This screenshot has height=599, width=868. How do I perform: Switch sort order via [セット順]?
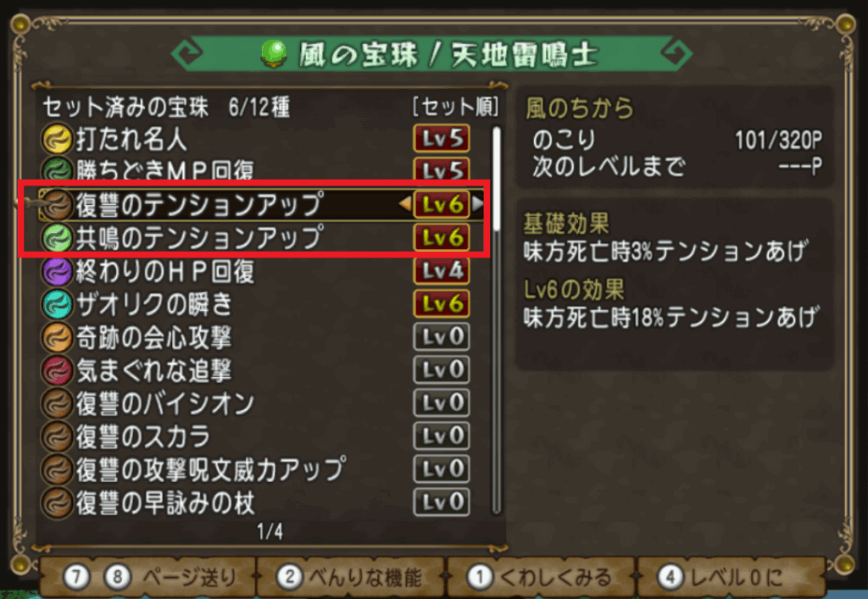point(455,107)
